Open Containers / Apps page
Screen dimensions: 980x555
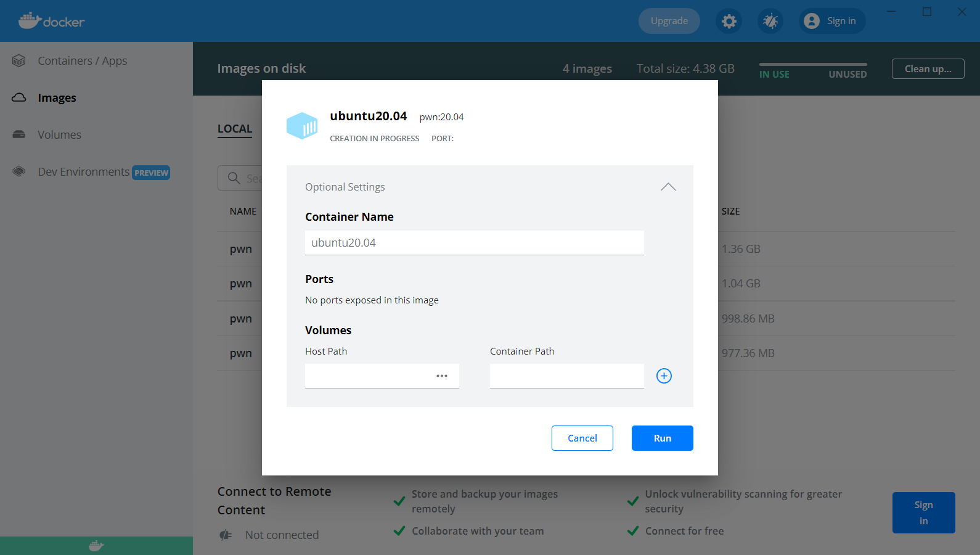(x=83, y=60)
